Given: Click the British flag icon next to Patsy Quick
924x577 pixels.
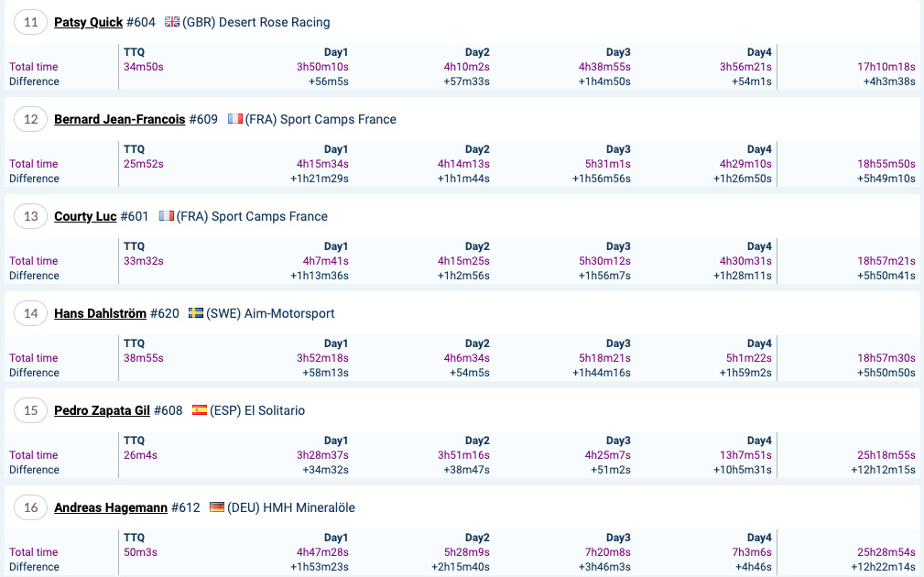Looking at the screenshot, I should click(x=172, y=22).
